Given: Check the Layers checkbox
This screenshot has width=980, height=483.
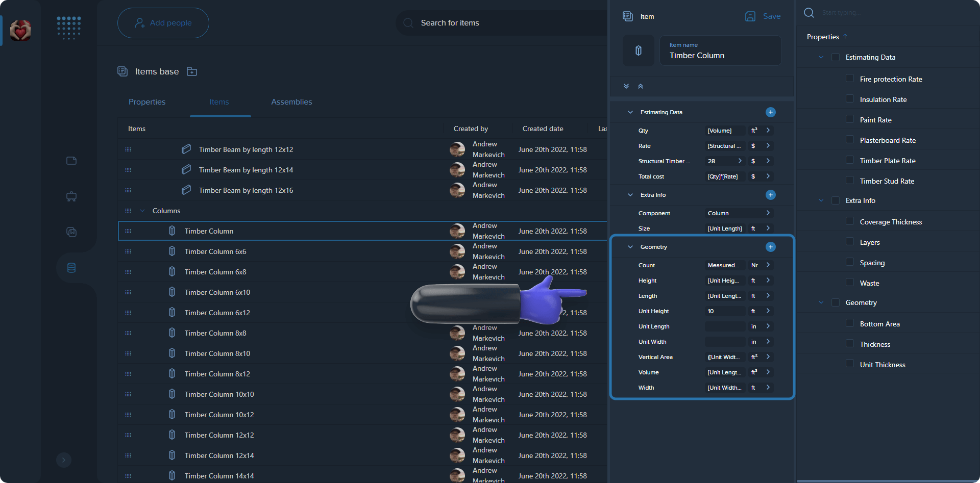Looking at the screenshot, I should [x=850, y=241].
